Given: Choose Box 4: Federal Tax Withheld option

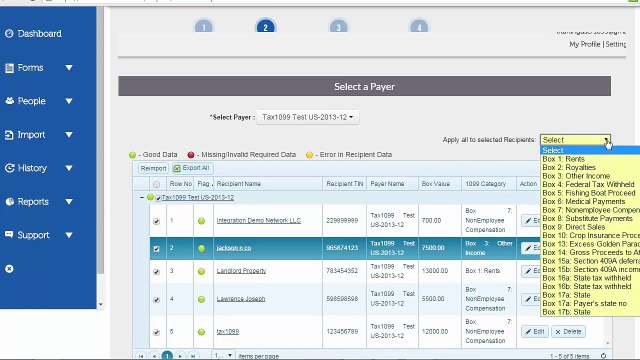Looking at the screenshot, I should coord(590,184).
